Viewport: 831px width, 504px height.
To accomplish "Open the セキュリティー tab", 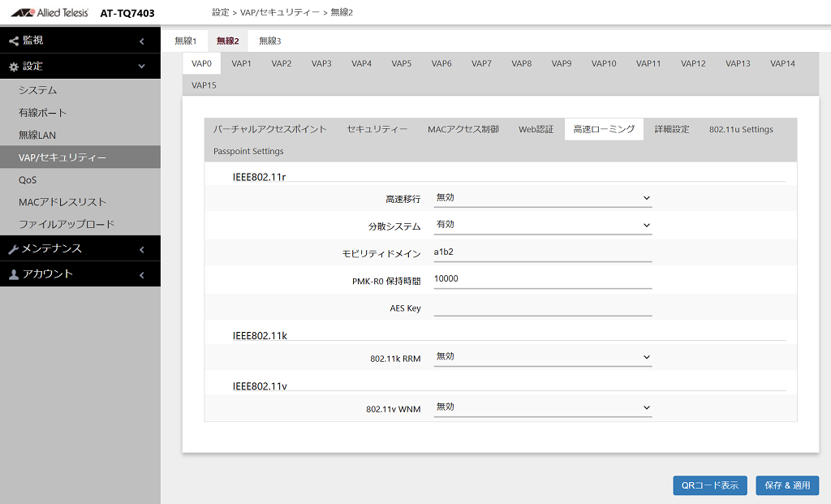I will pyautogui.click(x=377, y=129).
